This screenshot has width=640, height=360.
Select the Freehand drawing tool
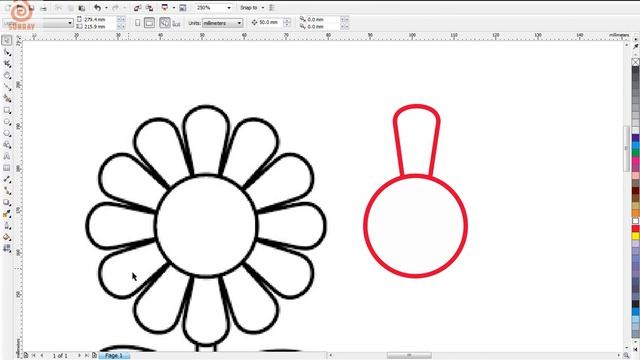pyautogui.click(x=7, y=87)
